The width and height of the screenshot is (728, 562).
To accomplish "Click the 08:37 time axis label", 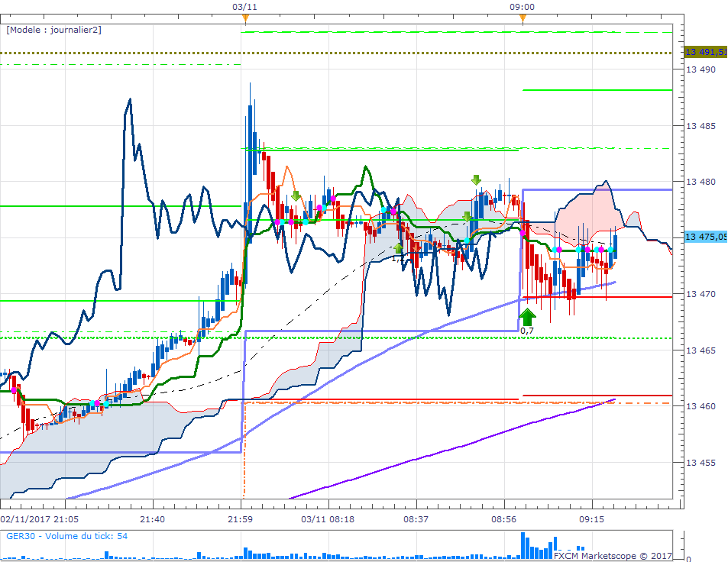I will [416, 518].
